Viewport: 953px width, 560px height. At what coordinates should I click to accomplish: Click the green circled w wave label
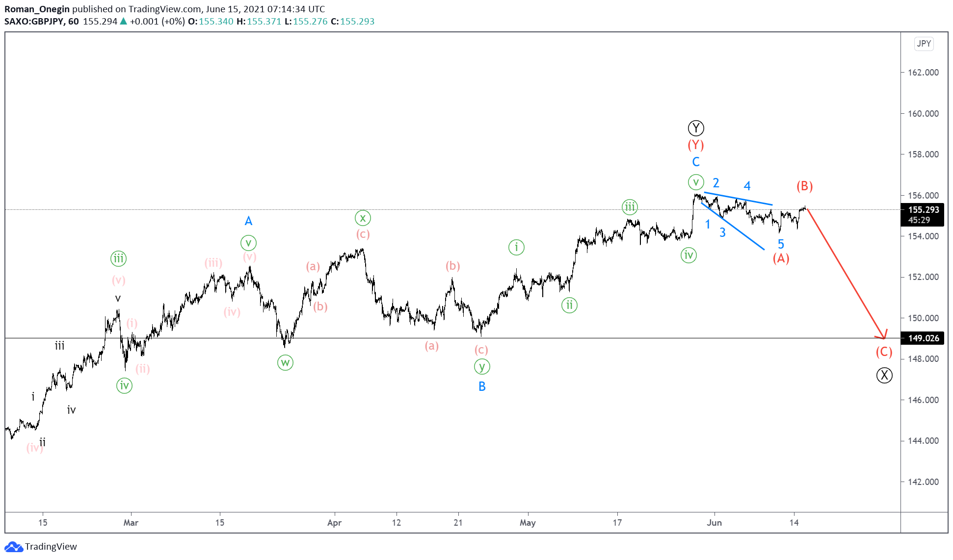click(285, 363)
